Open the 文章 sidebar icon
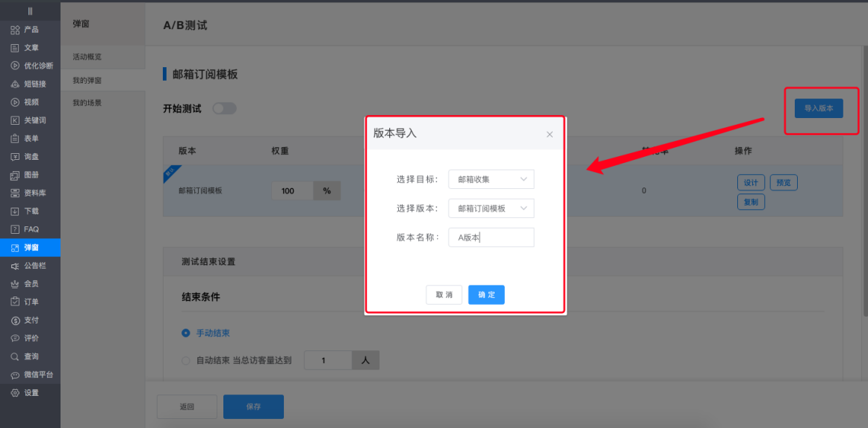 (16, 48)
